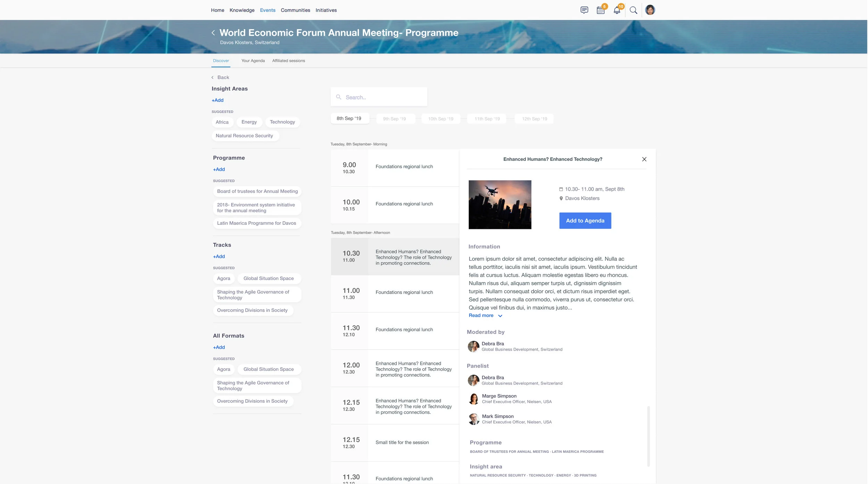
Task: Click the Add to Agenda button
Action: click(585, 221)
